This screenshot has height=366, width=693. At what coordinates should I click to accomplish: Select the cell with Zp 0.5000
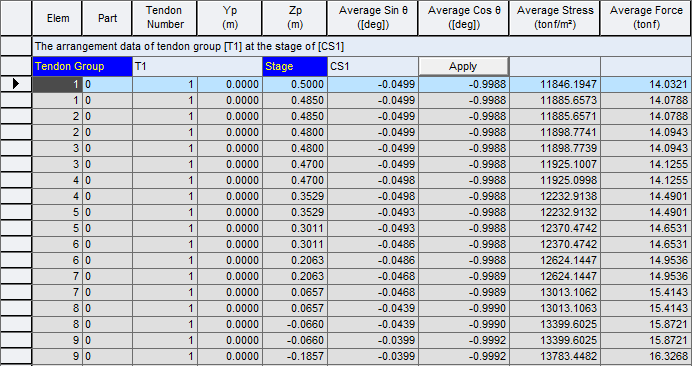tap(295, 84)
